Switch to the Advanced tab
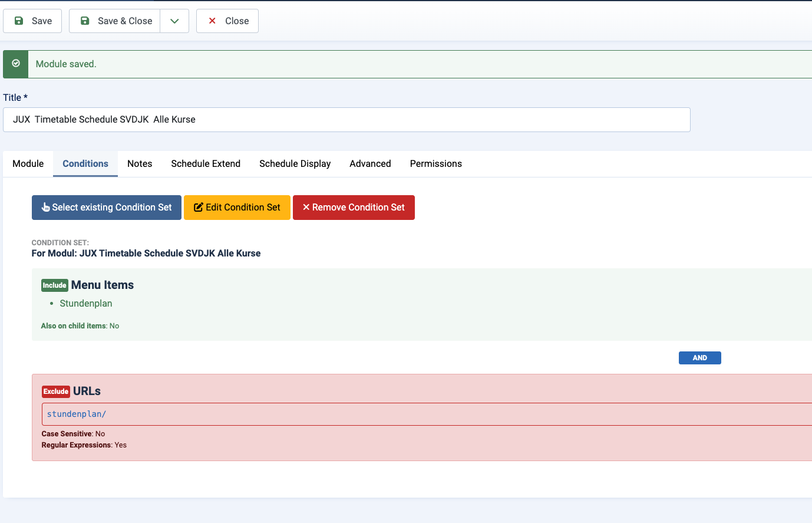812x523 pixels. pyautogui.click(x=370, y=163)
